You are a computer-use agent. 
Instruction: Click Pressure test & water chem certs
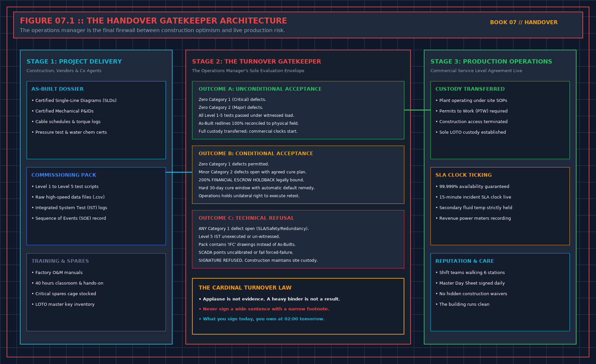coord(69,132)
